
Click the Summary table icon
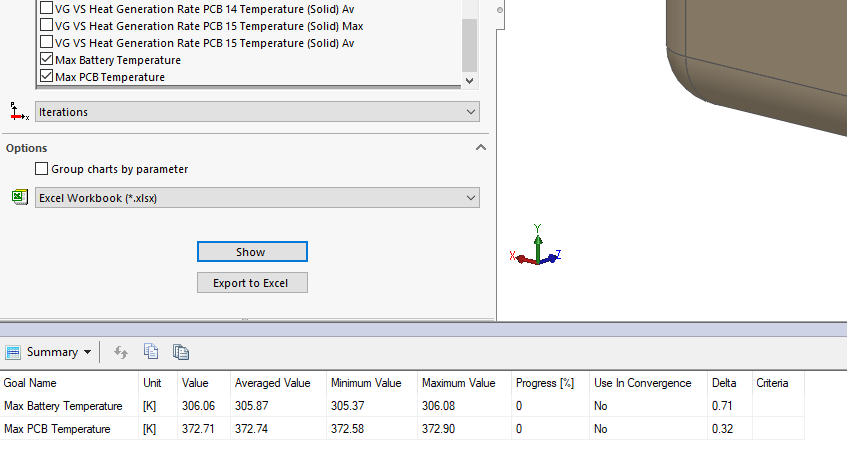pos(13,352)
